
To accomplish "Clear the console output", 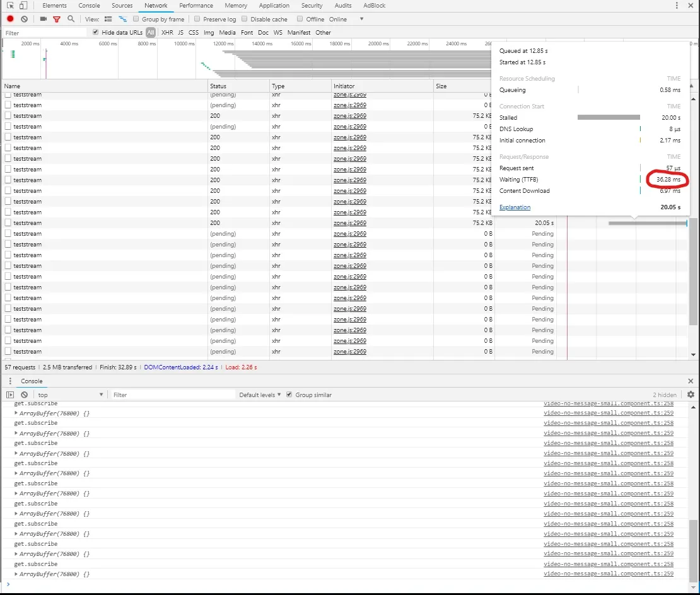I will [x=25, y=395].
